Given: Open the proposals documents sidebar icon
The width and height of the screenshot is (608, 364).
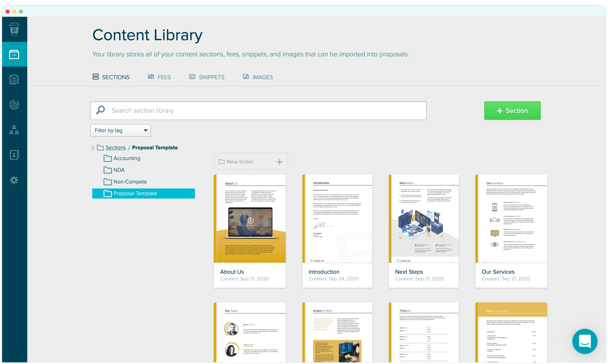Looking at the screenshot, I should tap(14, 79).
